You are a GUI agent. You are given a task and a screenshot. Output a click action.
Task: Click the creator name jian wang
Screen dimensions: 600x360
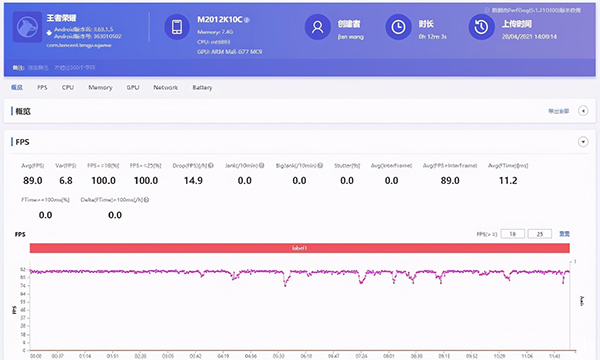point(351,37)
